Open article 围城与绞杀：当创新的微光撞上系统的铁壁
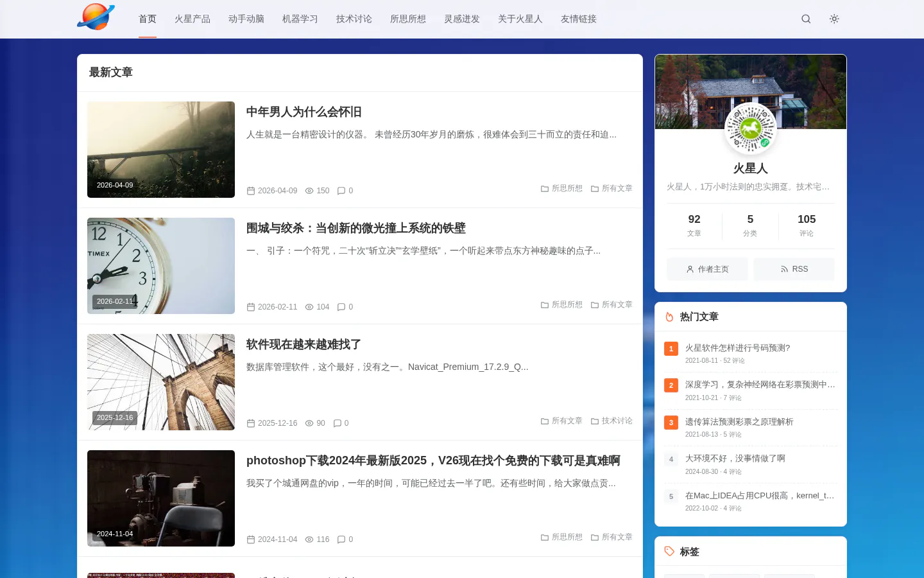This screenshot has width=924, height=578. click(x=356, y=228)
